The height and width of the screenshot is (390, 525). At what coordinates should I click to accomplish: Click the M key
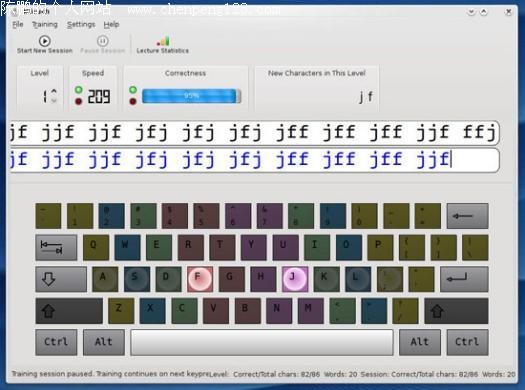pos(311,311)
